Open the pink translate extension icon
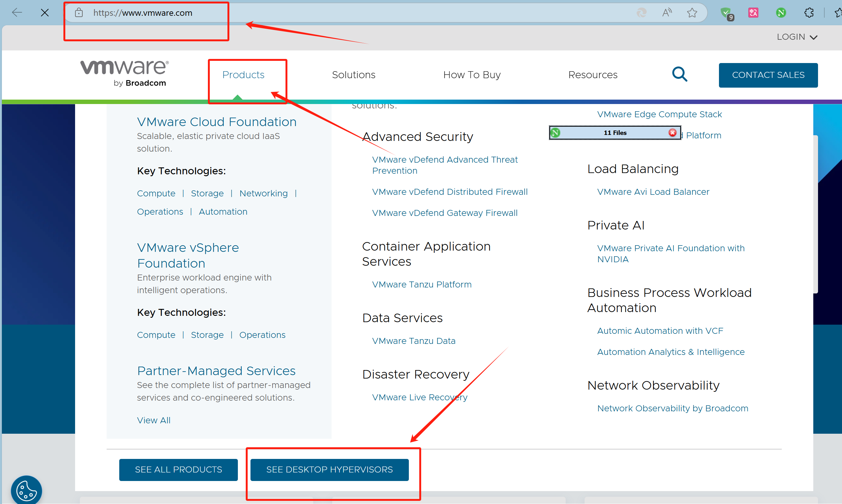This screenshot has height=504, width=842. pos(753,13)
